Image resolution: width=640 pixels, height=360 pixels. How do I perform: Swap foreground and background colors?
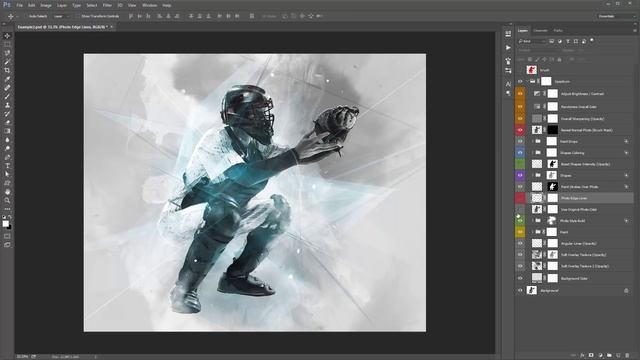tap(10, 217)
